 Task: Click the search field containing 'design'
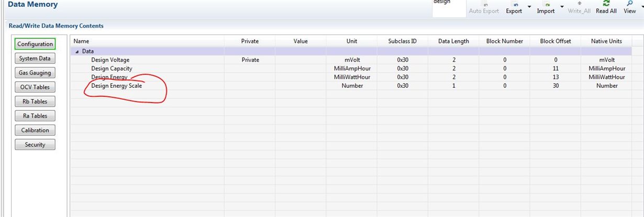click(448, 8)
